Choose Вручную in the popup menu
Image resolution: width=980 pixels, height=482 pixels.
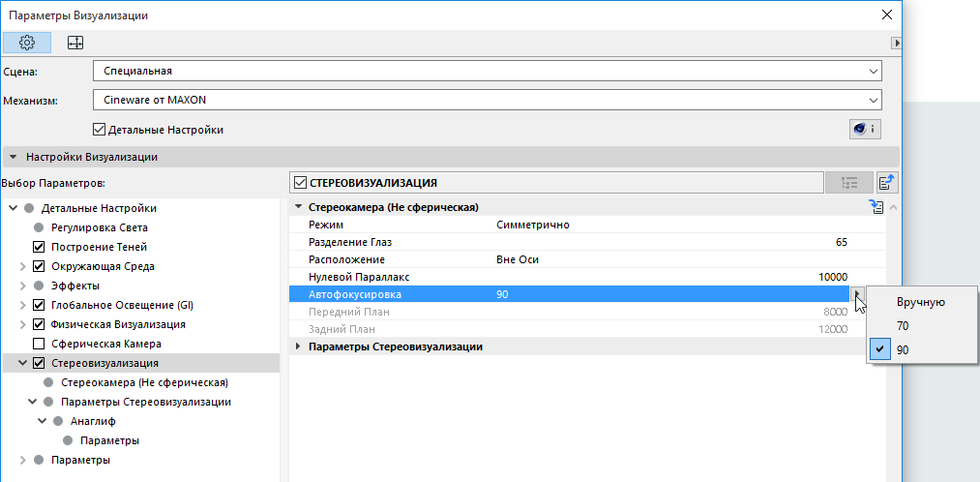tap(920, 303)
